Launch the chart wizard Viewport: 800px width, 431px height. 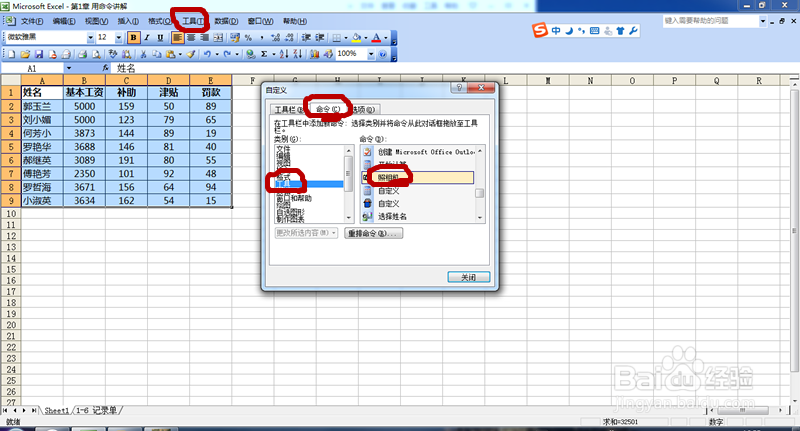tap(314, 54)
